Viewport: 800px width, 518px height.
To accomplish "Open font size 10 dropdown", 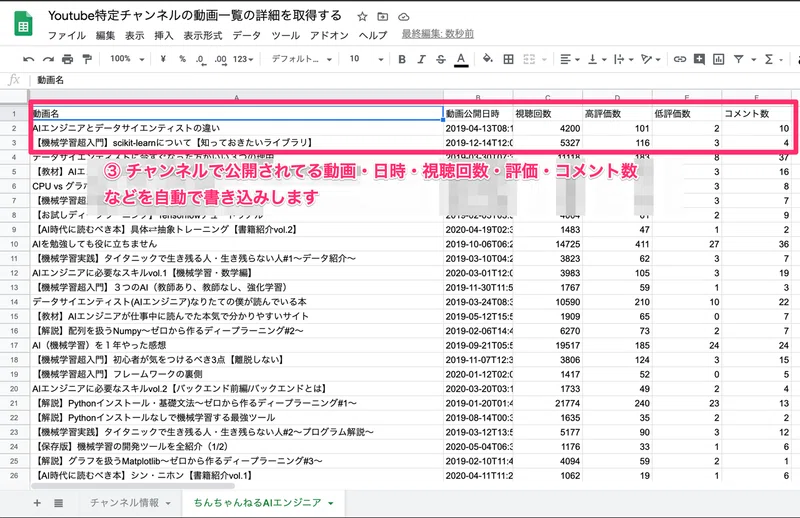I will (x=366, y=59).
